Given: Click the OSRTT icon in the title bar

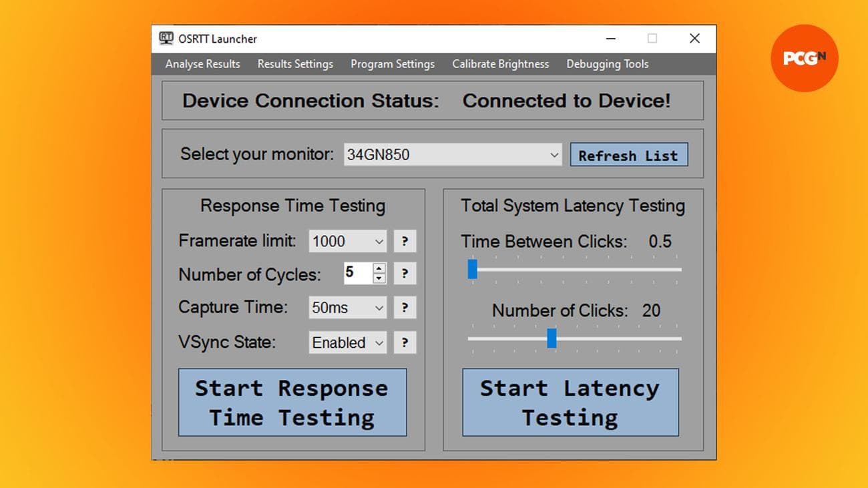Looking at the screenshot, I should point(168,39).
